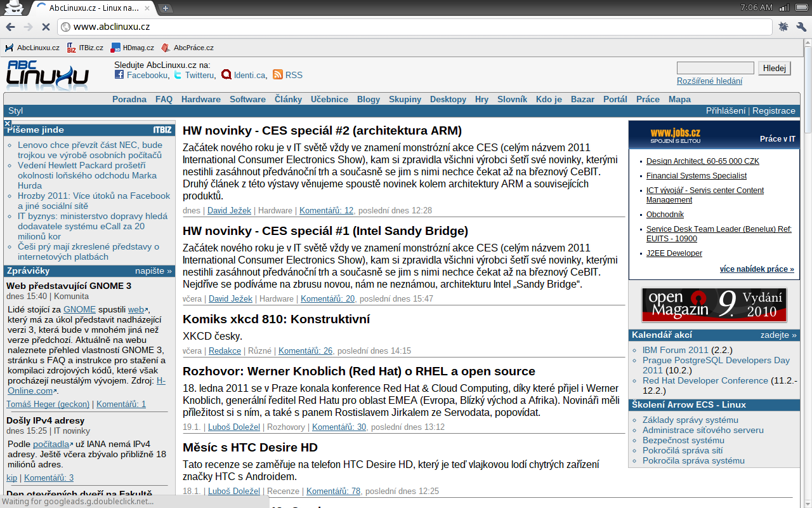The image size is (812, 508).
Task: Click the site search input field
Action: click(716, 68)
